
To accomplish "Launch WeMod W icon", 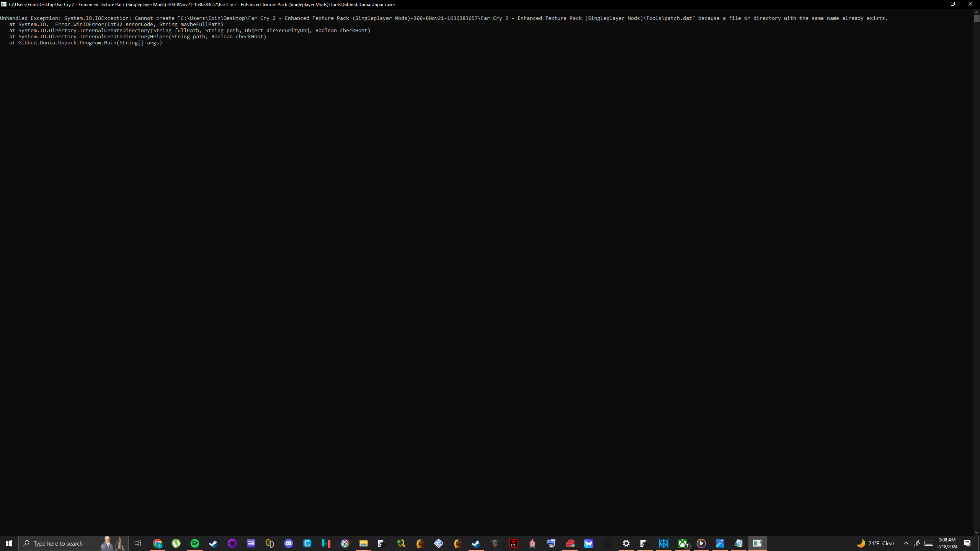I will [x=588, y=543].
